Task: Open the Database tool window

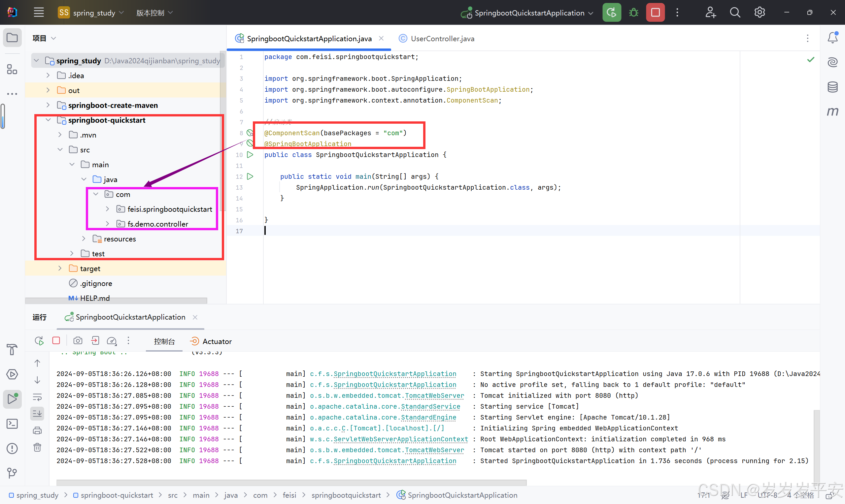Action: click(x=832, y=87)
